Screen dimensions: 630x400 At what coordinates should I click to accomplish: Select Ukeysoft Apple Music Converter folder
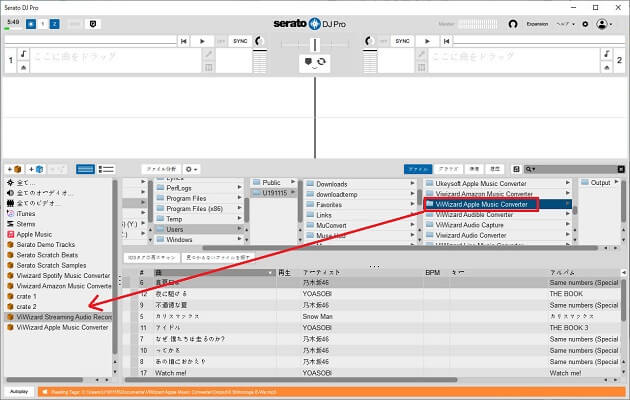click(x=481, y=183)
